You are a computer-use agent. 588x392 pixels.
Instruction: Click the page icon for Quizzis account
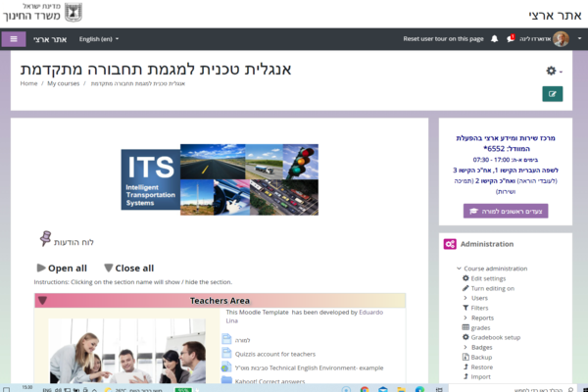(226, 353)
